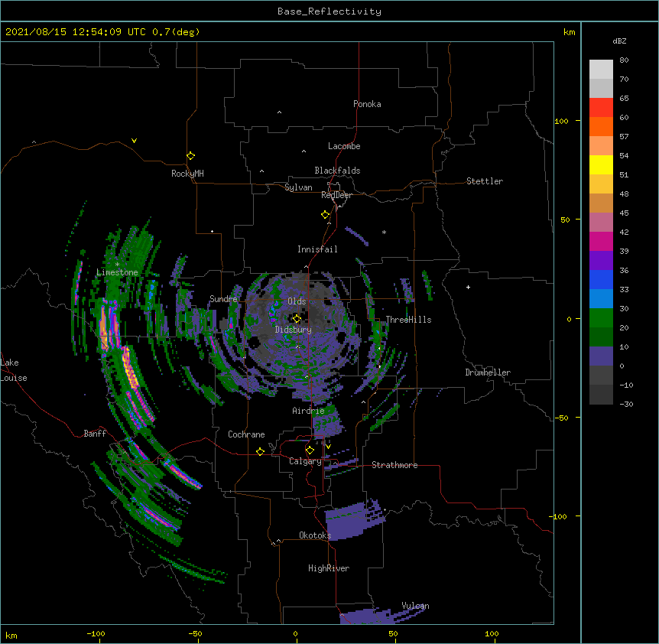Image resolution: width=659 pixels, height=644 pixels.
Task: Click the Drumheller label
Action: pos(488,372)
